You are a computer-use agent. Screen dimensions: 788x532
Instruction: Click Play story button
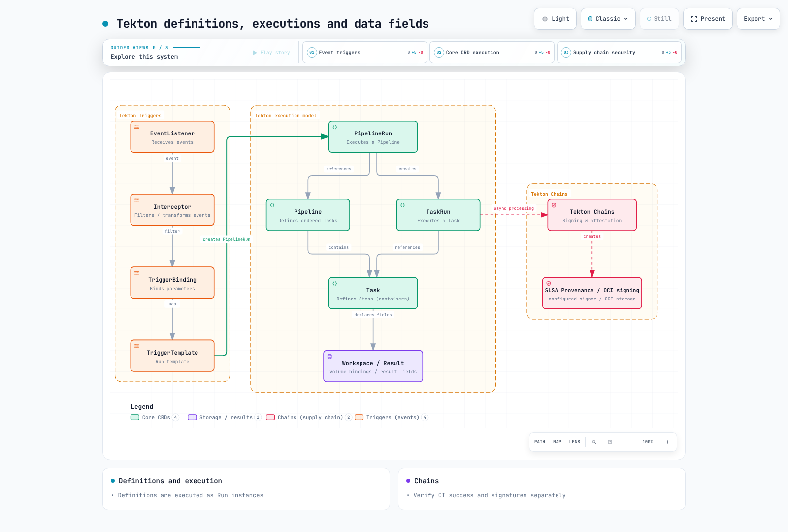coord(271,53)
